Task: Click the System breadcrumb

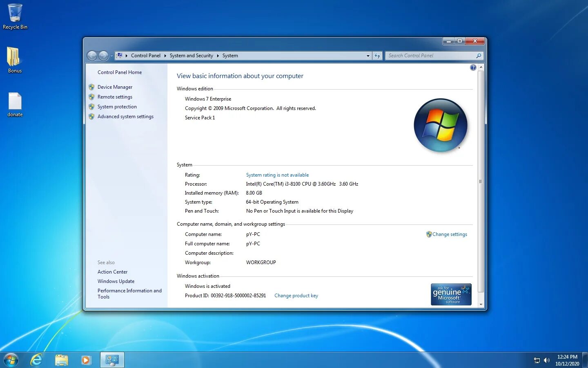Action: click(x=230, y=56)
